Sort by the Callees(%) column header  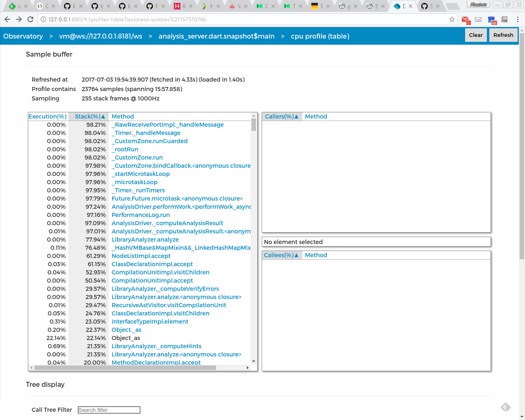[x=281, y=255]
